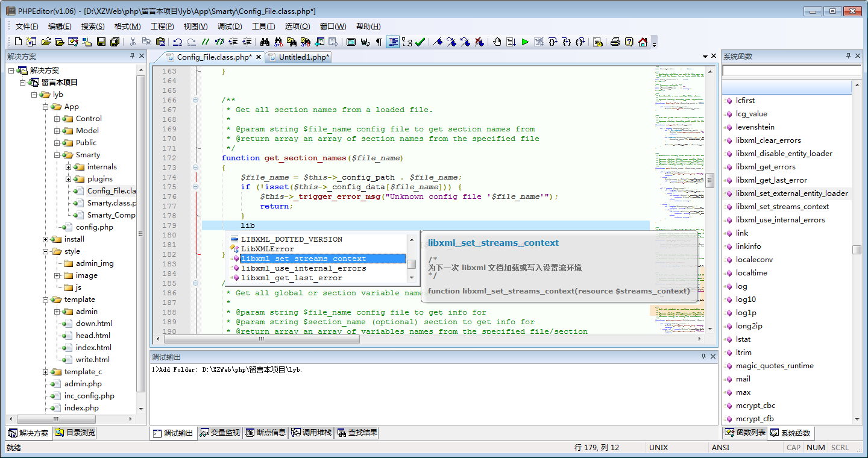Image resolution: width=868 pixels, height=458 pixels.
Task: Toggle auto-hide pin on 解决方案 panel
Action: (x=132, y=56)
